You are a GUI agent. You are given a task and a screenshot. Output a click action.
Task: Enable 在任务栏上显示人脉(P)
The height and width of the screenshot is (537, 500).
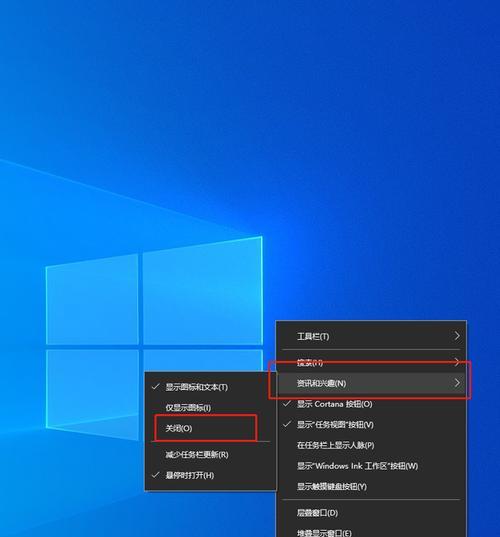(371, 445)
